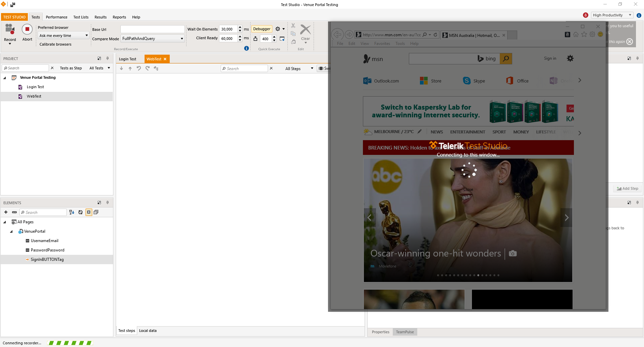Click Calibrate browsers
This screenshot has width=644, height=347.
point(55,44)
